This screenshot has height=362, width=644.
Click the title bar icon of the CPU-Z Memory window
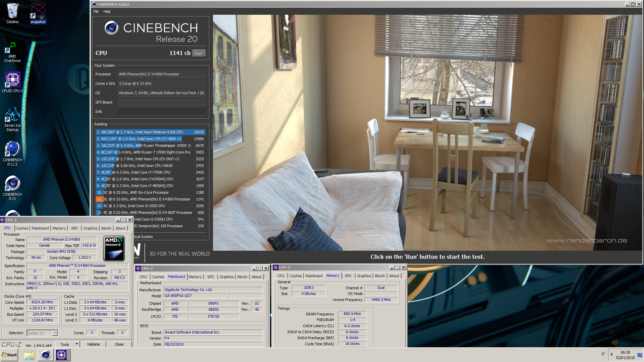point(276,267)
